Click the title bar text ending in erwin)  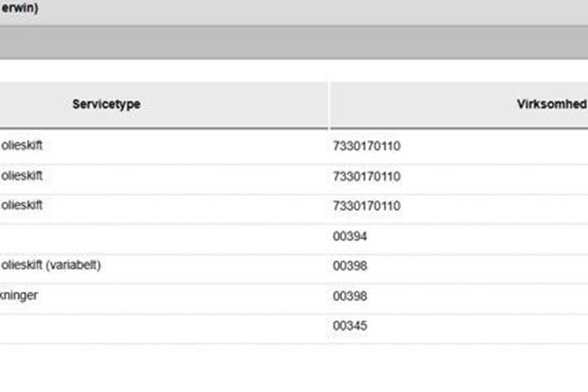(20, 7)
